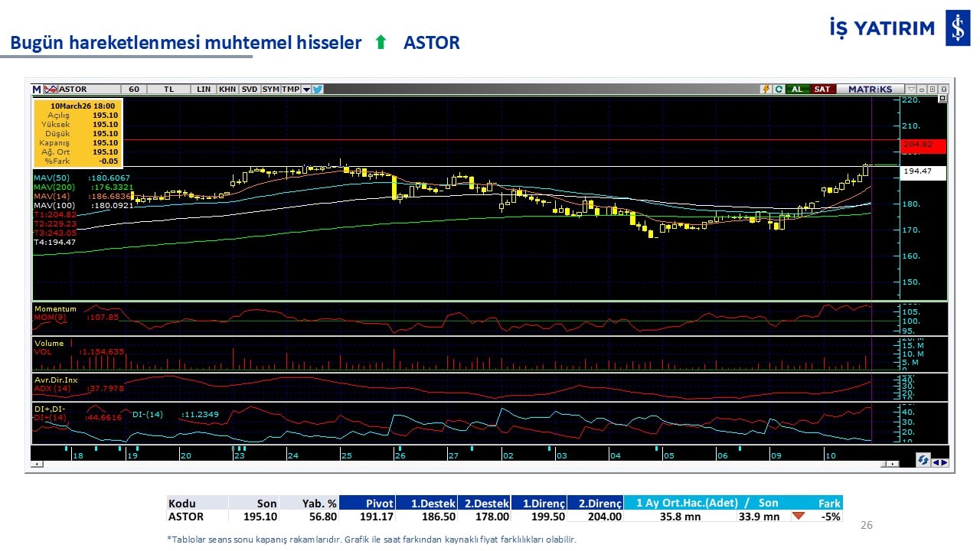This screenshot has width=980, height=551.
Task: Click the lightning bolt quick-order icon
Action: [x=765, y=90]
